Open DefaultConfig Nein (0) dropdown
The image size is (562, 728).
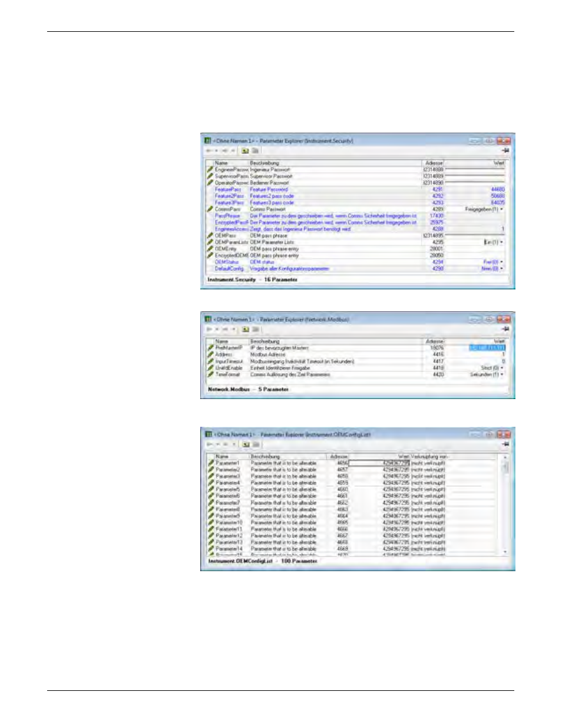click(502, 268)
